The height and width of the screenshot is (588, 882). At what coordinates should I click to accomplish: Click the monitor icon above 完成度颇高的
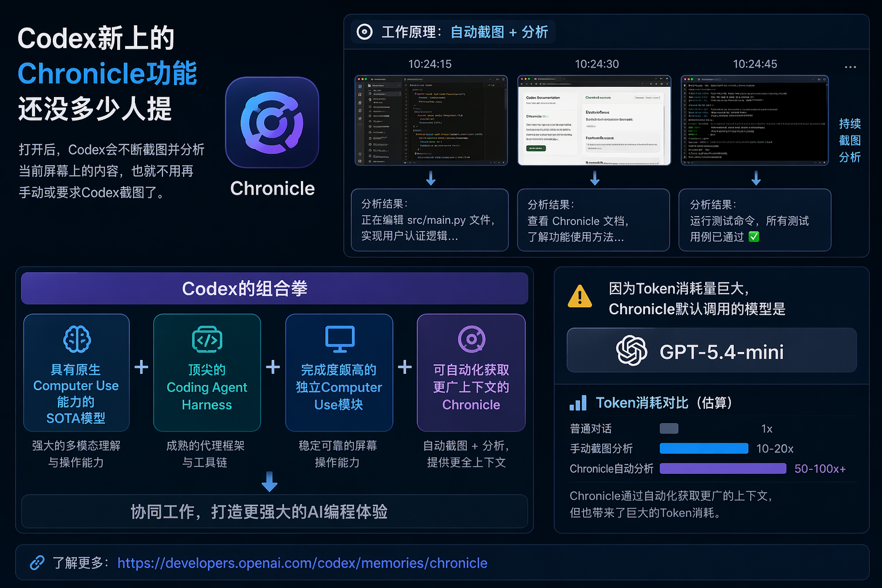pos(339,339)
